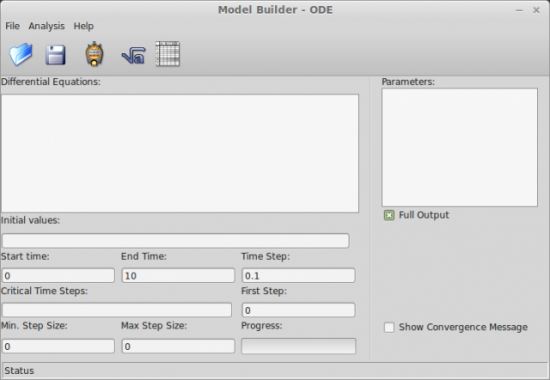Viewport: 550px width, 380px height.
Task: Focus the Parameters text box
Action: [x=460, y=147]
